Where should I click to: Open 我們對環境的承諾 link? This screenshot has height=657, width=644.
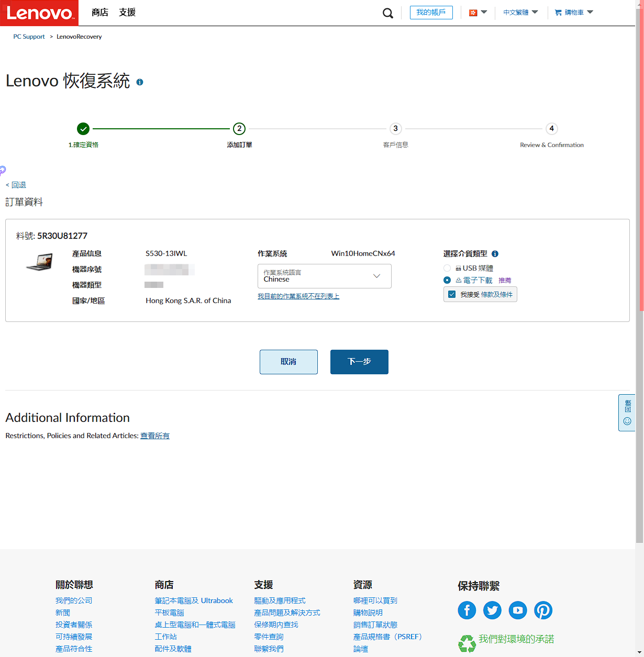coord(516,639)
